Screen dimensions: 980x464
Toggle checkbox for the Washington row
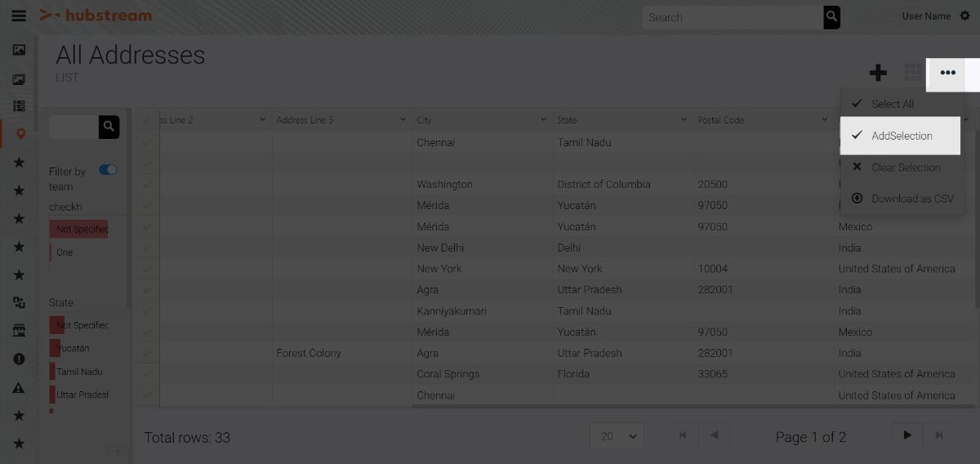[146, 185]
